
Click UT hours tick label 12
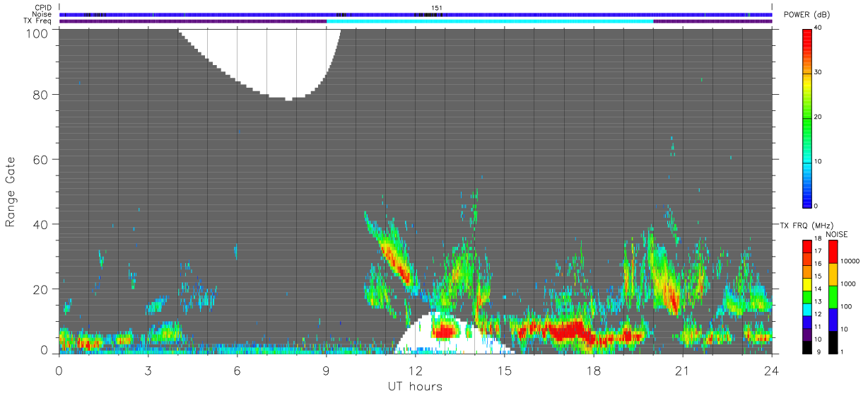415,371
